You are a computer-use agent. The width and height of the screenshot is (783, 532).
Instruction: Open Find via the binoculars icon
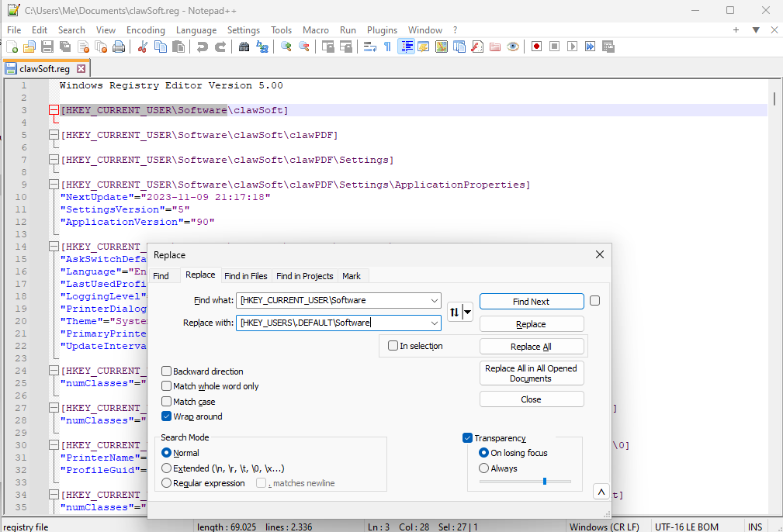(244, 47)
